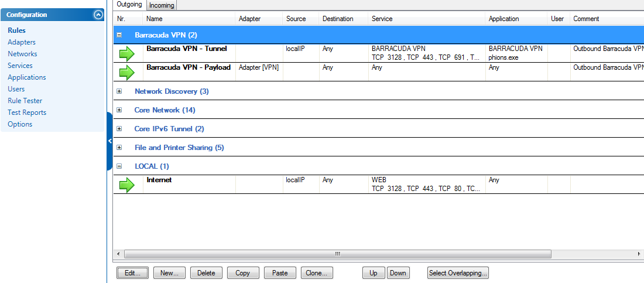Open the Options page
Image resolution: width=644 pixels, height=283 pixels.
tap(20, 124)
